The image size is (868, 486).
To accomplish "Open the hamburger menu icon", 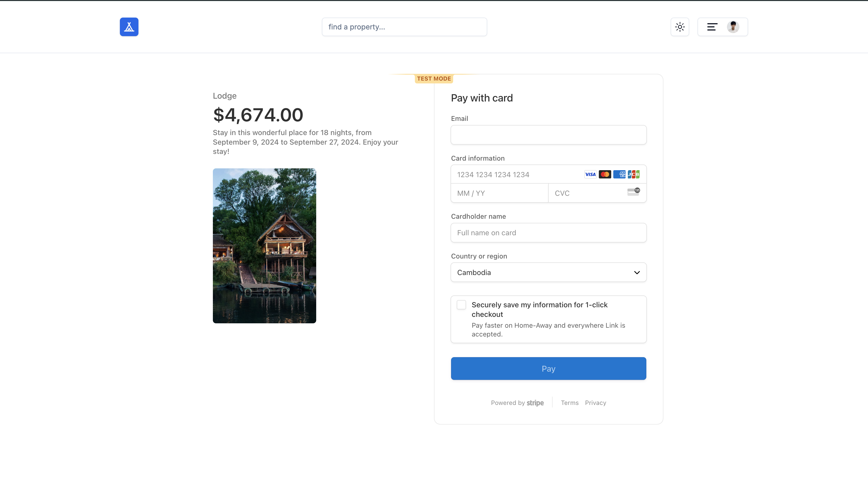I will [712, 27].
